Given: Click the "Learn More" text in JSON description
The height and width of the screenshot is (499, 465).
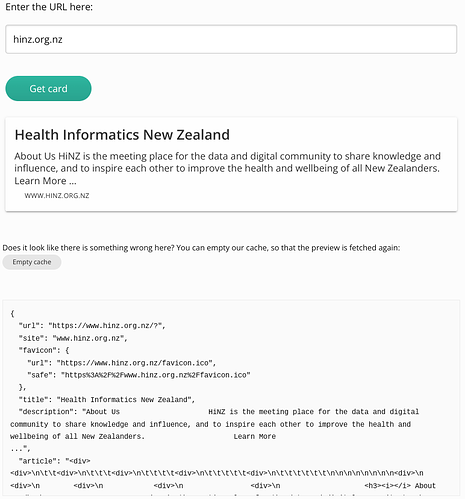Looking at the screenshot, I should point(255,436).
